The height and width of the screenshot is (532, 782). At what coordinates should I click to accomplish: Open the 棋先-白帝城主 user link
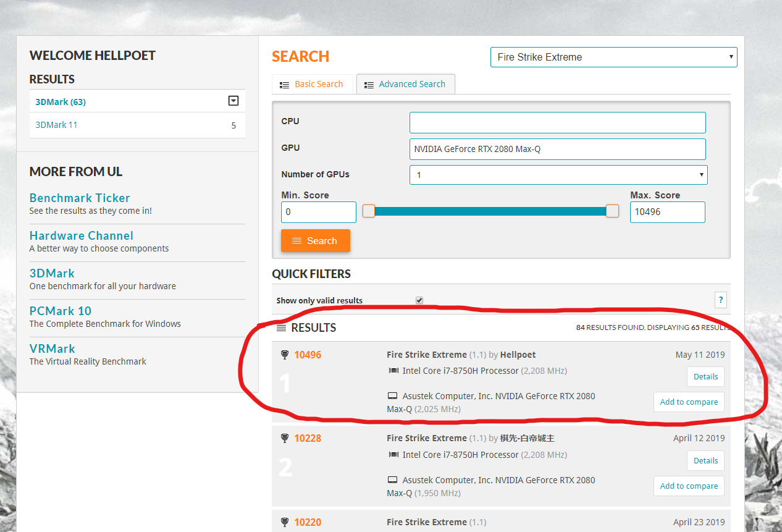point(528,438)
